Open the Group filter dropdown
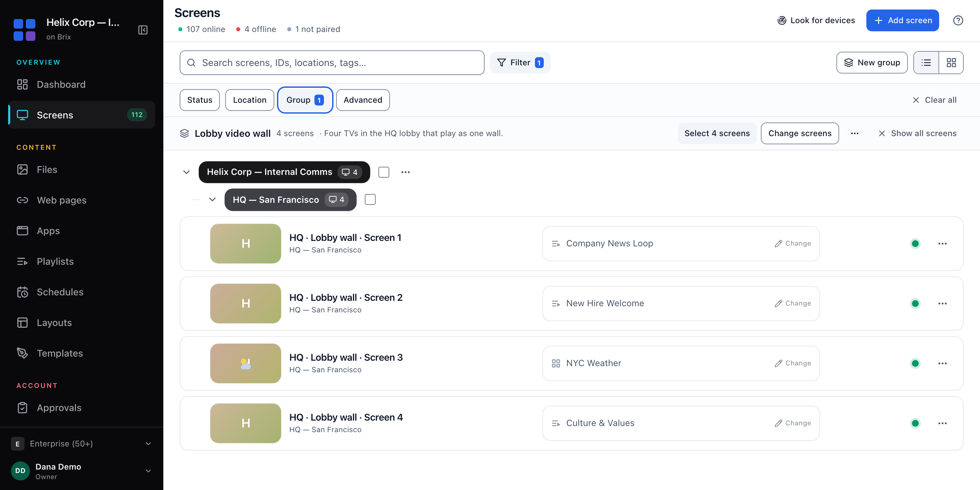The image size is (980, 490). (x=305, y=100)
